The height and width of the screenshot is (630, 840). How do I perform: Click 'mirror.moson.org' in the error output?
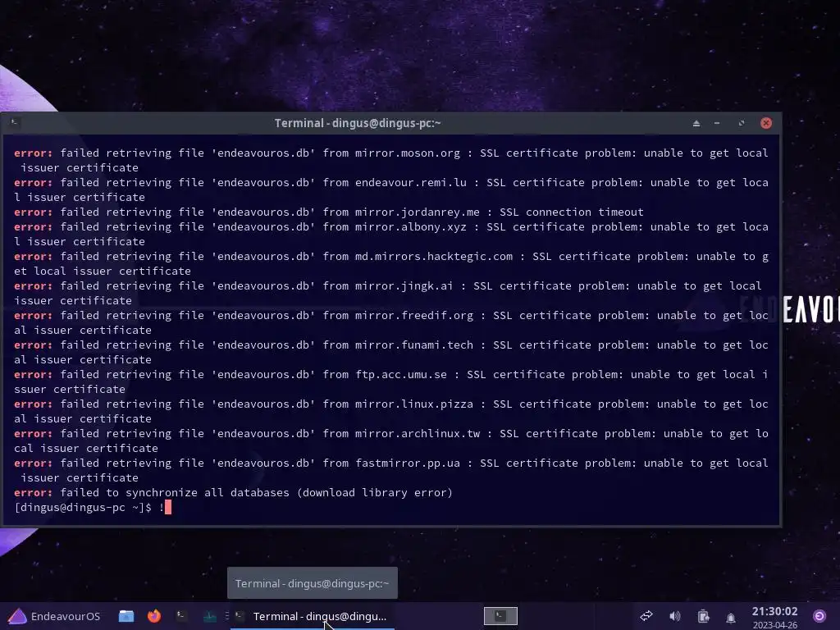(x=408, y=153)
